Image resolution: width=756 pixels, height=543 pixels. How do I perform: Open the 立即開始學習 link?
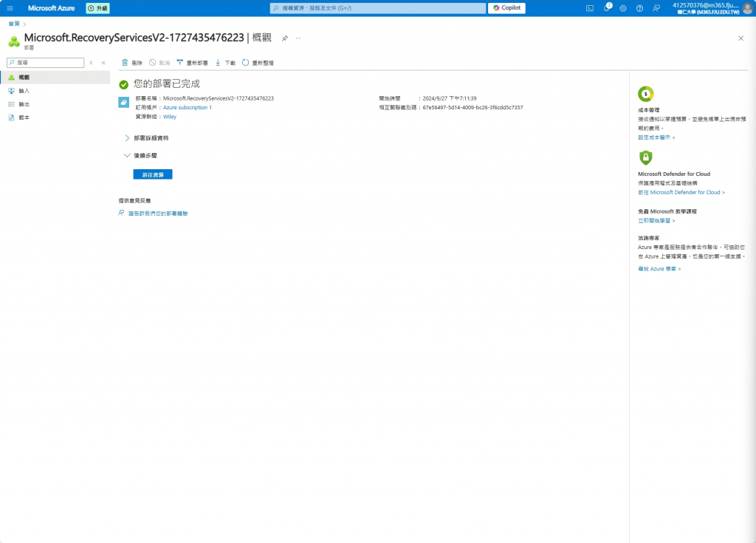656,221
